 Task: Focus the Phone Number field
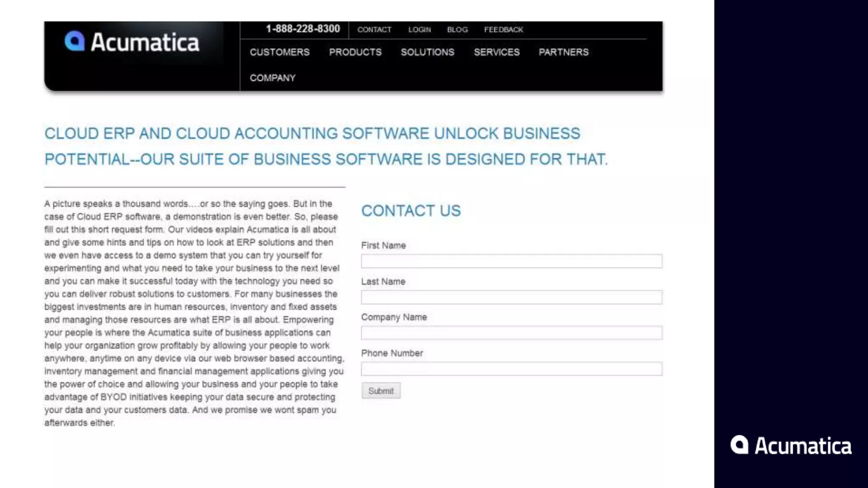pyautogui.click(x=511, y=369)
